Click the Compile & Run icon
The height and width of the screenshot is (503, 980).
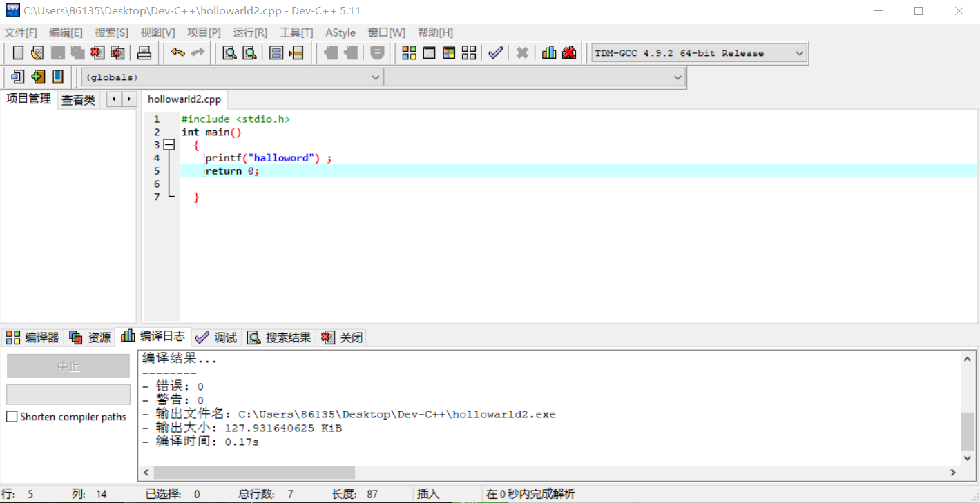click(449, 52)
